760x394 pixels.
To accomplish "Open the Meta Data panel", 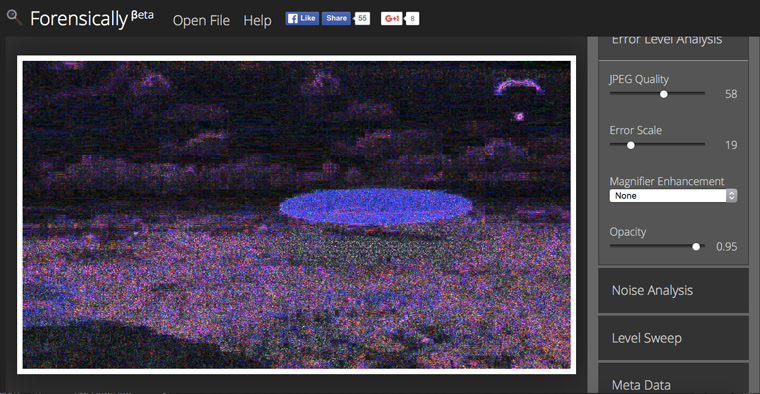I will [673, 378].
